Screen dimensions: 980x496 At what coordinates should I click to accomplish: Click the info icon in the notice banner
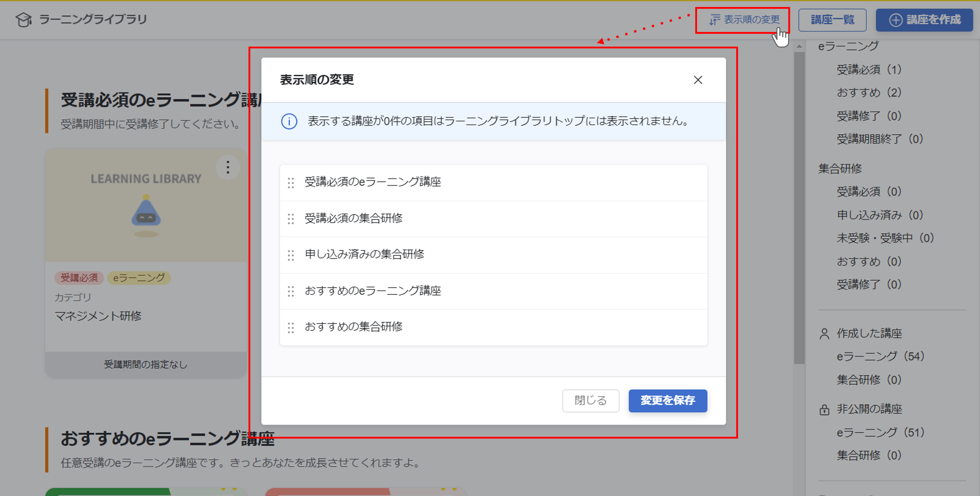(x=289, y=121)
